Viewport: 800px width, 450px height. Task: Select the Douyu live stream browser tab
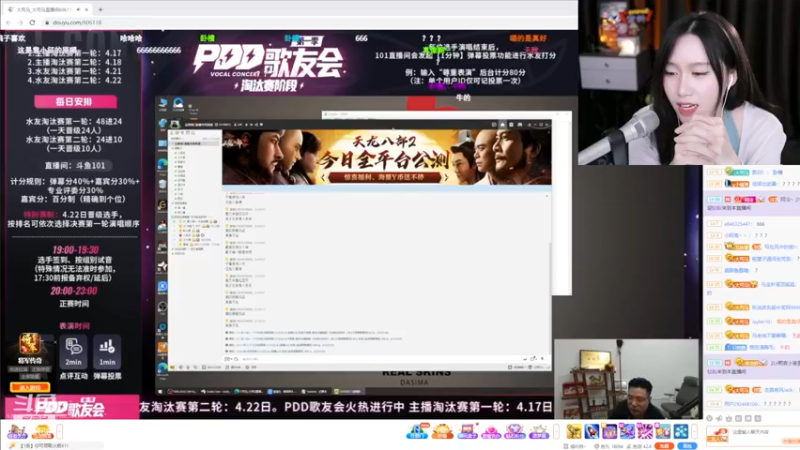(47, 9)
